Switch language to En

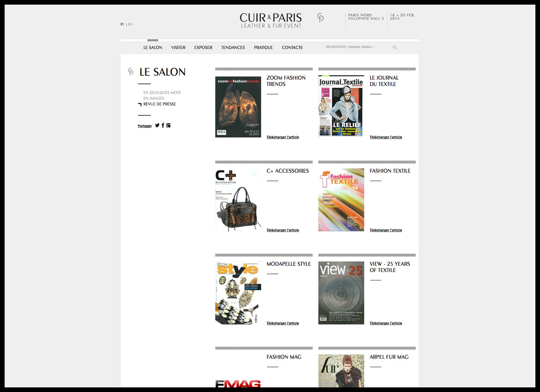point(130,24)
